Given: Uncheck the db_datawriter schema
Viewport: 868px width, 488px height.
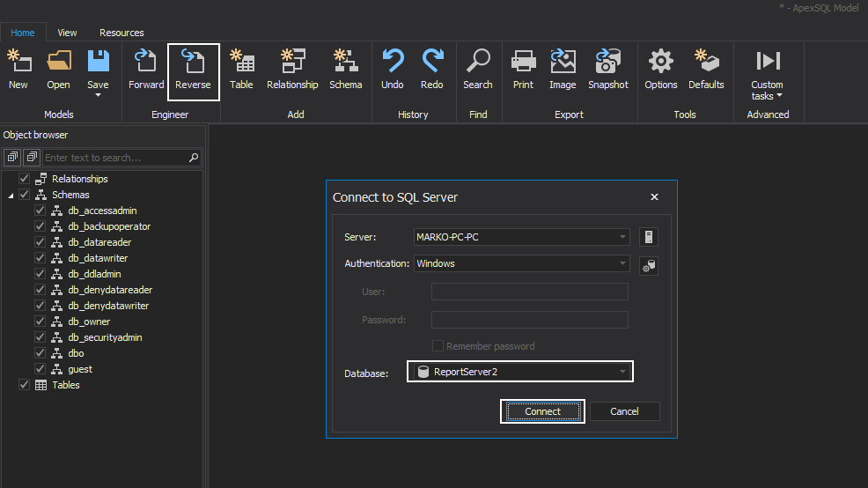Looking at the screenshot, I should (40, 257).
